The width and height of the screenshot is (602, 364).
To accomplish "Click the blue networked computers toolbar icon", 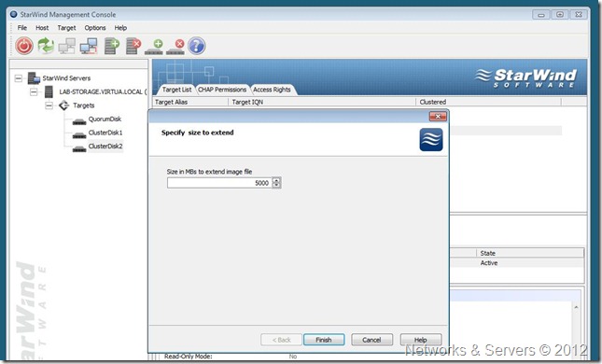I will pyautogui.click(x=89, y=46).
